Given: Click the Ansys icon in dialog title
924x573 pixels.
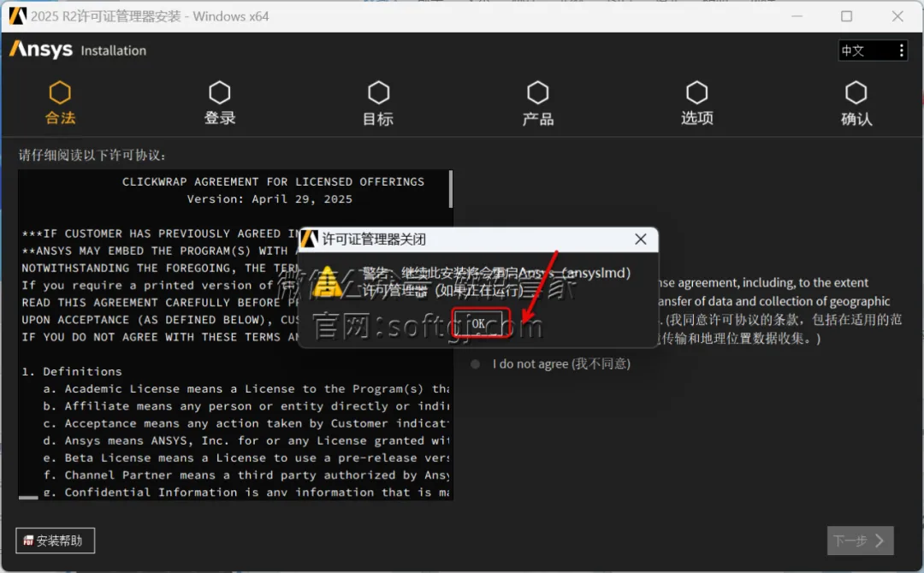Looking at the screenshot, I should (310, 239).
